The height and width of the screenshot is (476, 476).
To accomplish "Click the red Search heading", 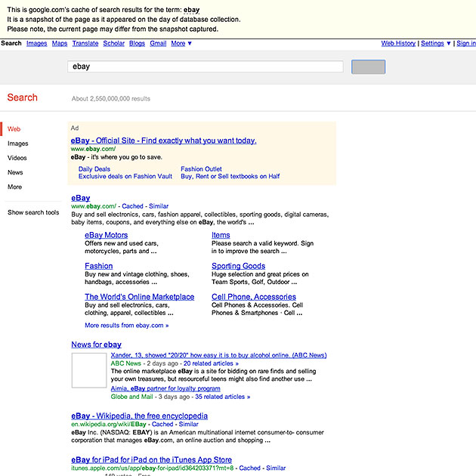I will pos(22,97).
